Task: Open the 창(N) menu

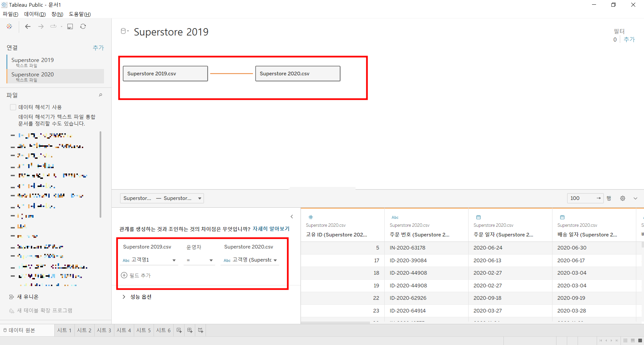Action: coord(57,14)
